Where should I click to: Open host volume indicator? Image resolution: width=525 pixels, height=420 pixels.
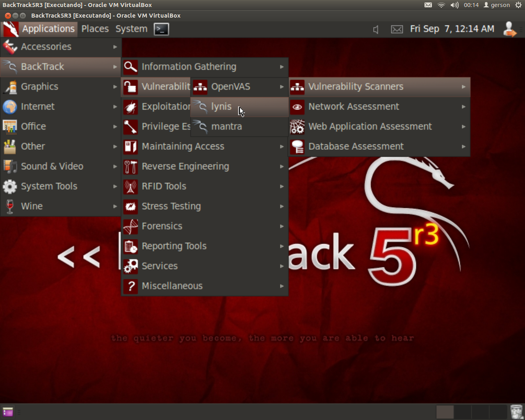(454, 5)
